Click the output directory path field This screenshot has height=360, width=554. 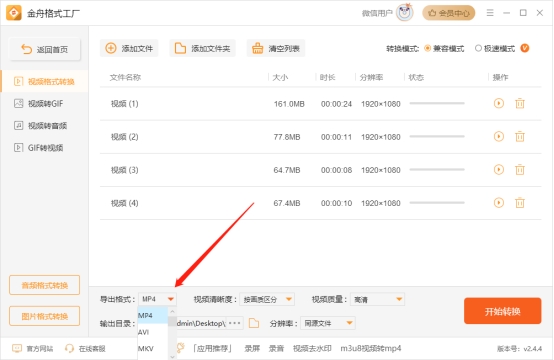pyautogui.click(x=201, y=323)
